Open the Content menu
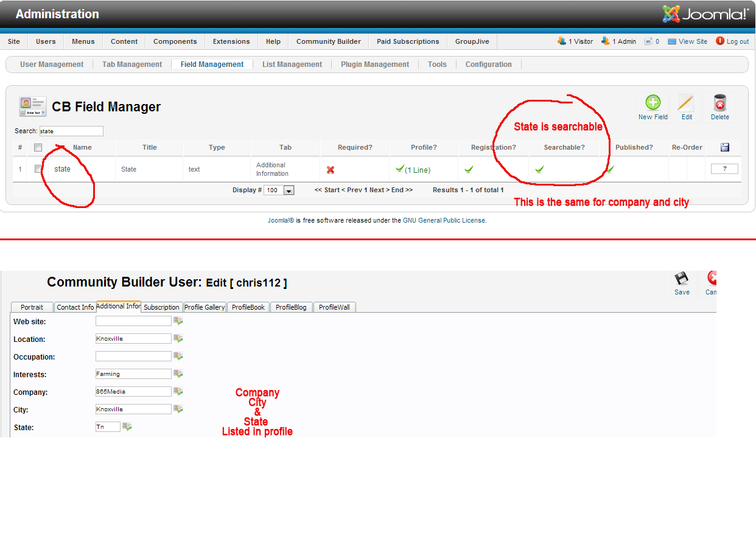Image resolution: width=756 pixels, height=539 pixels. point(124,41)
